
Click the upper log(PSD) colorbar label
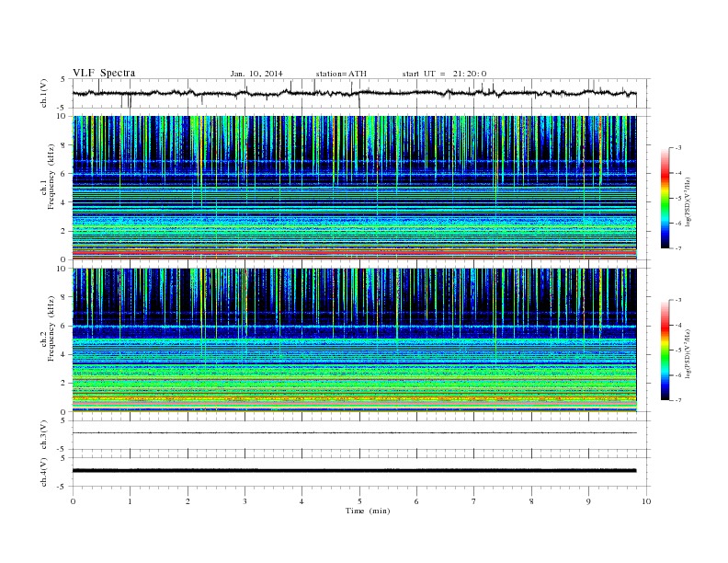688,202
